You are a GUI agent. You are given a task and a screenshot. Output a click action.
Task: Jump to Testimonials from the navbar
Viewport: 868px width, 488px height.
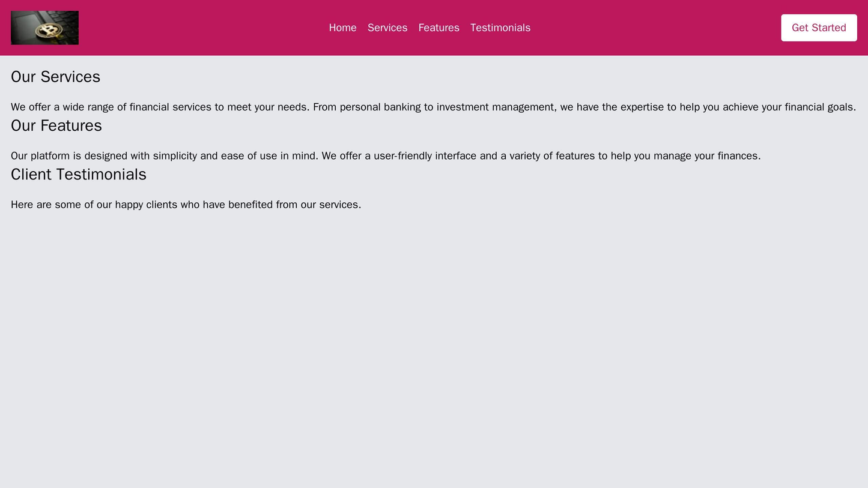click(x=500, y=28)
